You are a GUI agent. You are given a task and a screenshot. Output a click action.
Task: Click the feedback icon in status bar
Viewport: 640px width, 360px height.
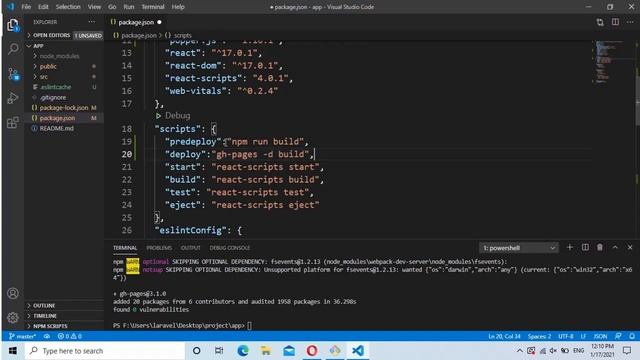618,336
